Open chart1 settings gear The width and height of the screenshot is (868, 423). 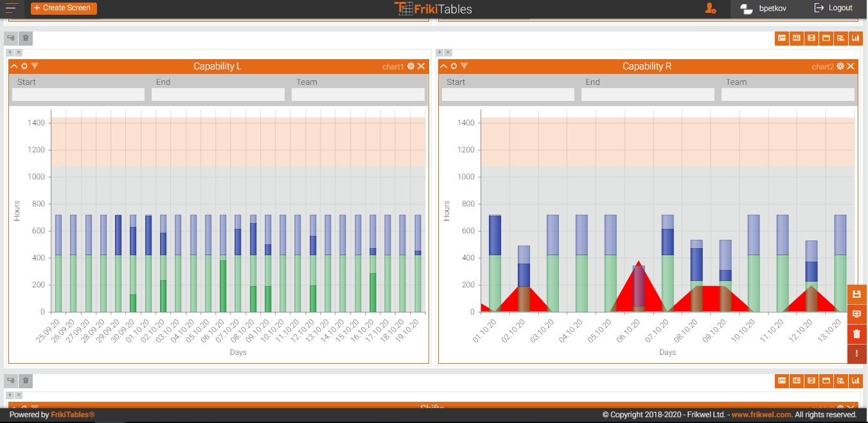click(x=411, y=66)
